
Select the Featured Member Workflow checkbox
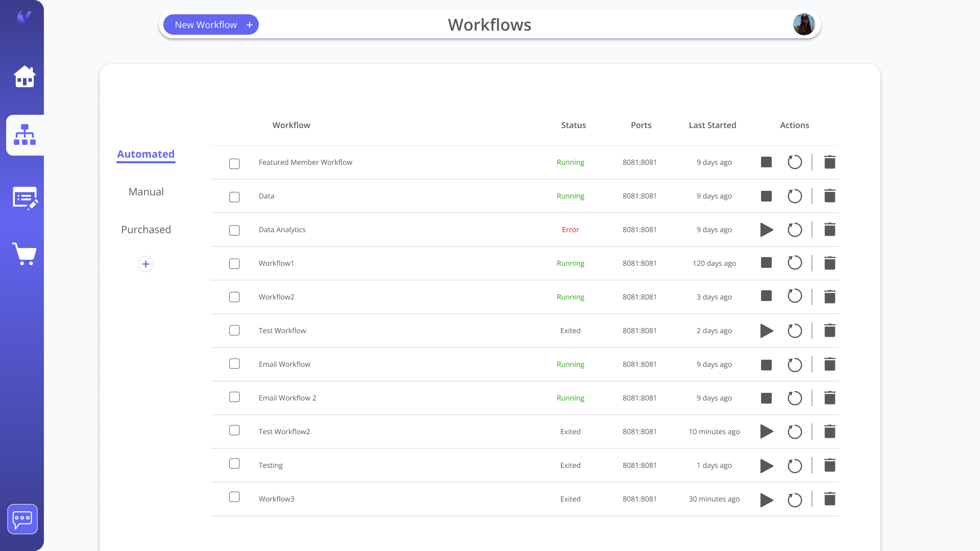click(x=234, y=164)
